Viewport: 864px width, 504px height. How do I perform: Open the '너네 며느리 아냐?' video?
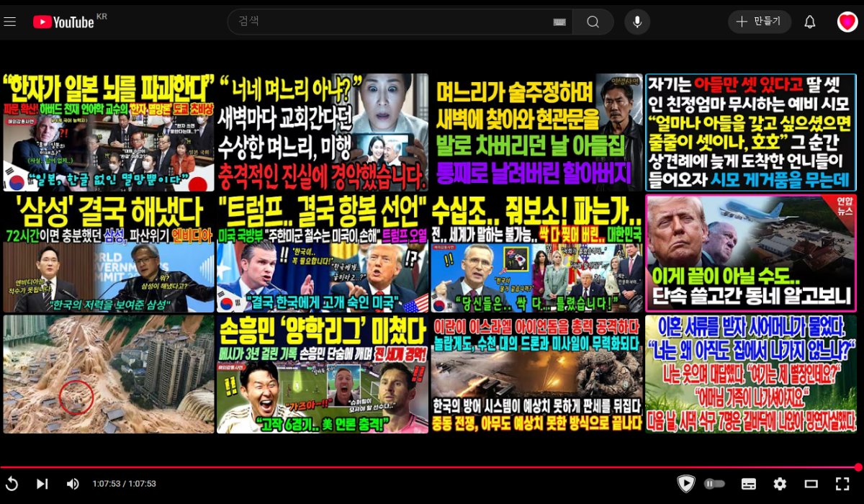click(322, 132)
